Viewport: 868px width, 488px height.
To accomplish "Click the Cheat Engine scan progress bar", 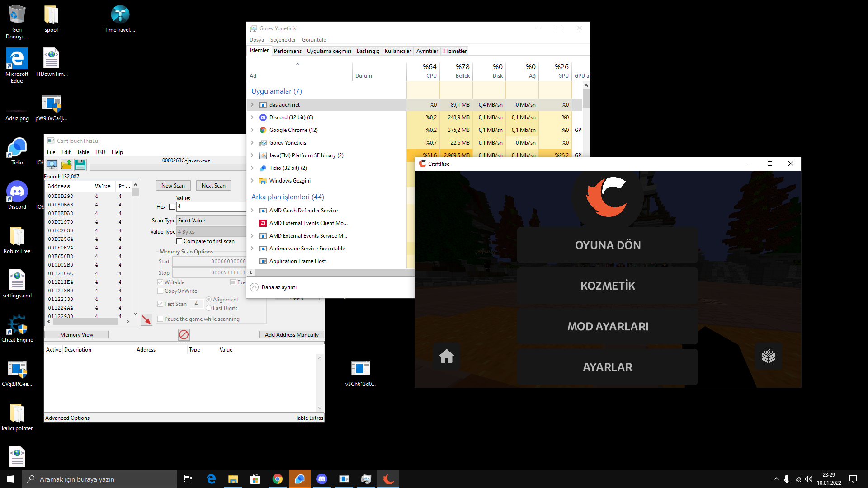I will click(x=168, y=168).
